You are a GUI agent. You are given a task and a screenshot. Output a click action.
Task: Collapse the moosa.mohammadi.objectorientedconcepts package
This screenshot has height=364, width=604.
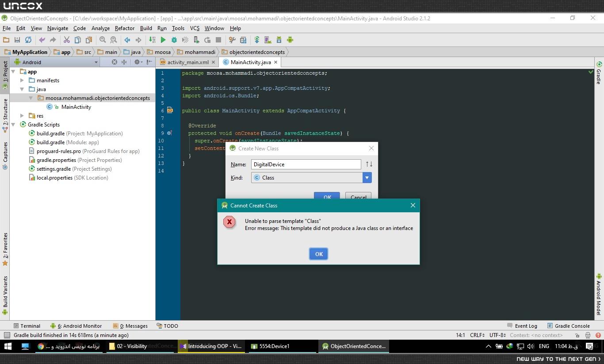31,98
